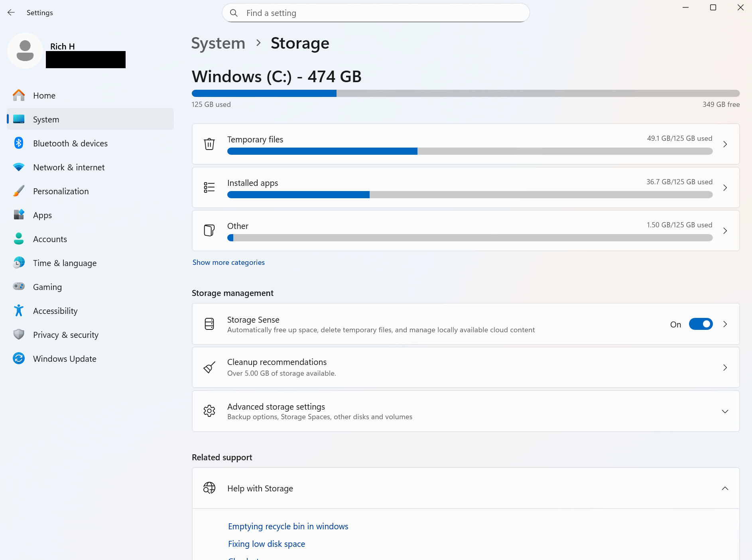Click the Installed apps usage bar
The image size is (752, 560).
coord(470,195)
